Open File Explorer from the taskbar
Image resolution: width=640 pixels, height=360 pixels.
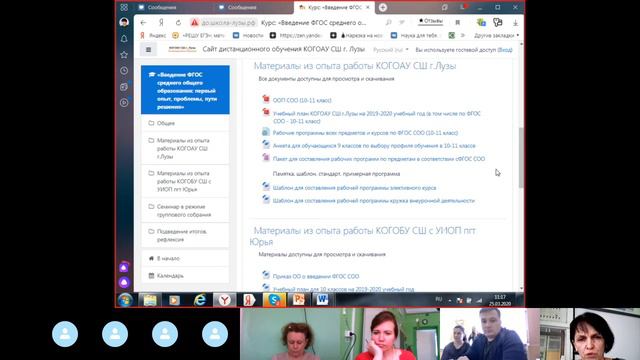[x=150, y=300]
